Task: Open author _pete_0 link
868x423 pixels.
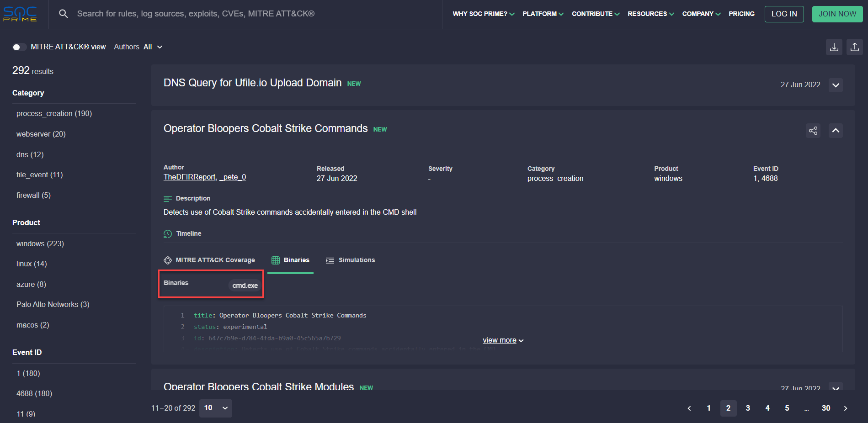Action: (x=233, y=177)
